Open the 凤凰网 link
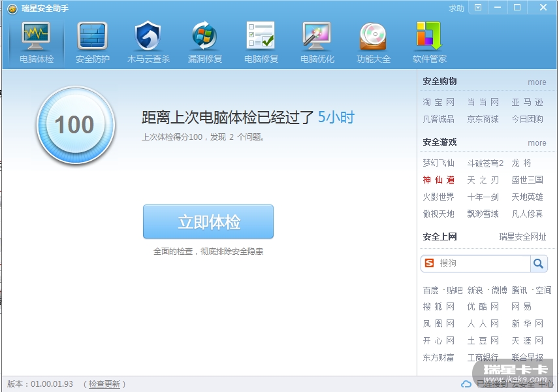The image size is (559, 392). tap(438, 324)
